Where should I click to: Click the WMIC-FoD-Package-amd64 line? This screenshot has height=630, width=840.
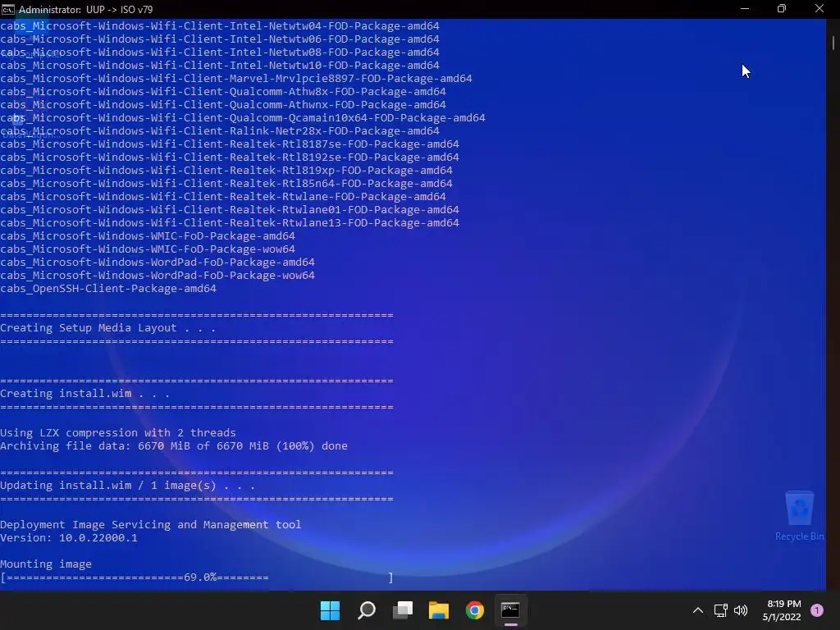[148, 236]
